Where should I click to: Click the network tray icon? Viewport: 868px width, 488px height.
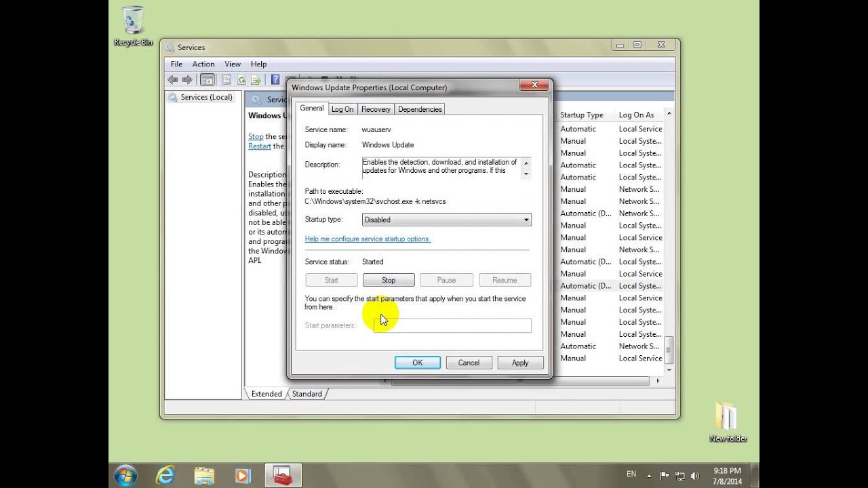(680, 476)
